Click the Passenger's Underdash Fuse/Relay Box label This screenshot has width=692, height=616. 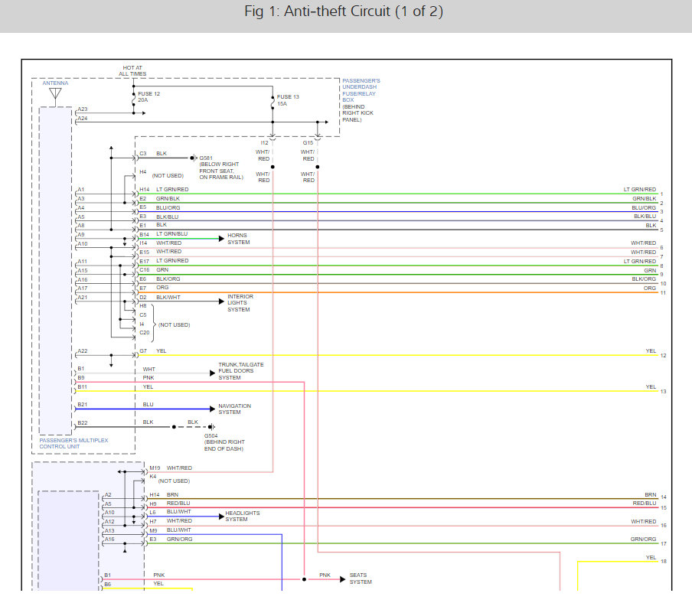(x=361, y=100)
